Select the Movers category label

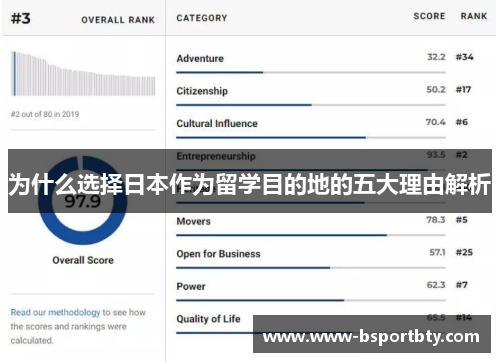pos(193,221)
